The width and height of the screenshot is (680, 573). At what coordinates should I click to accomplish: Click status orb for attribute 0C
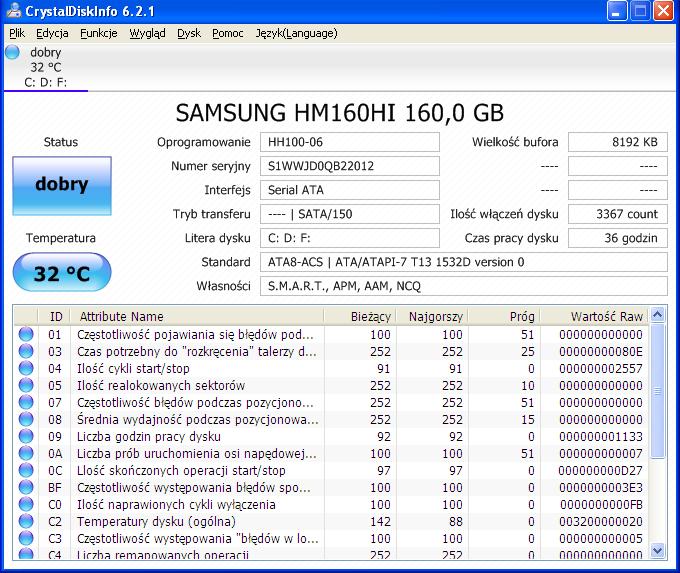click(x=26, y=470)
